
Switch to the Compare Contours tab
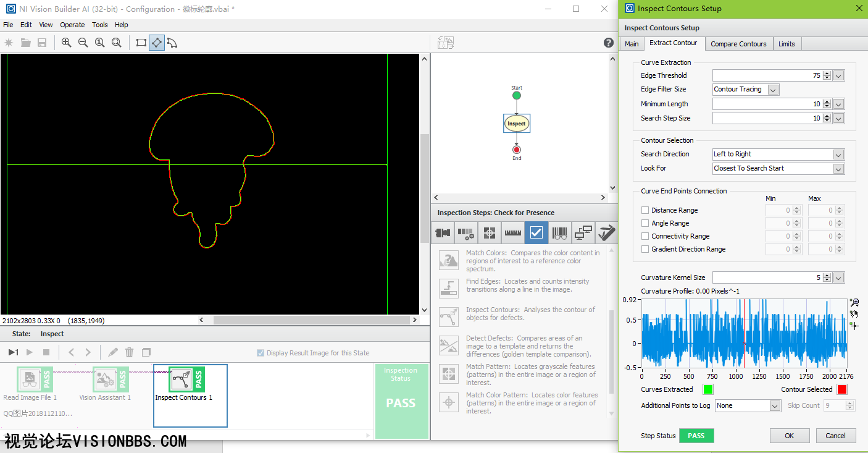[x=738, y=44]
